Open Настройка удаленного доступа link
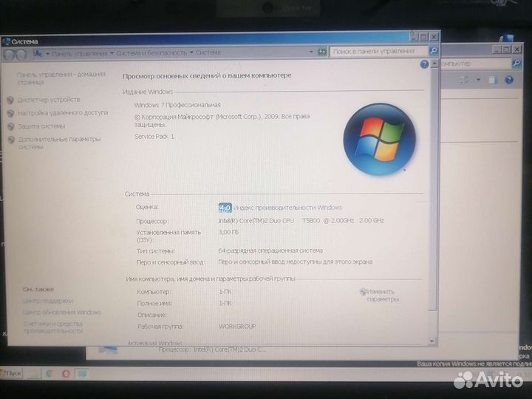 click(x=63, y=112)
